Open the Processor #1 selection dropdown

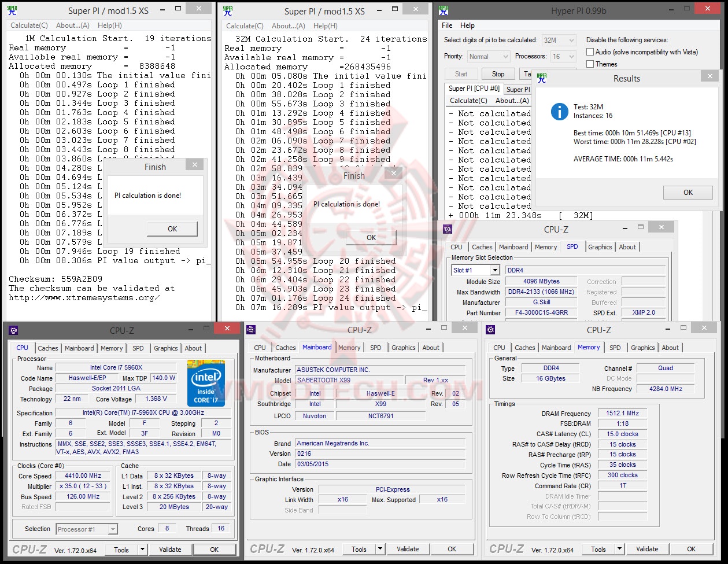coord(87,529)
